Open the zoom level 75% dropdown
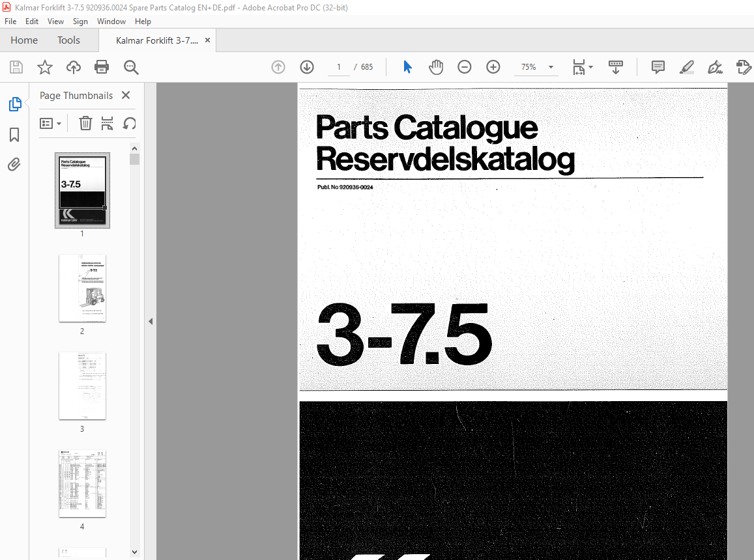This screenshot has height=560, width=754. tap(551, 67)
